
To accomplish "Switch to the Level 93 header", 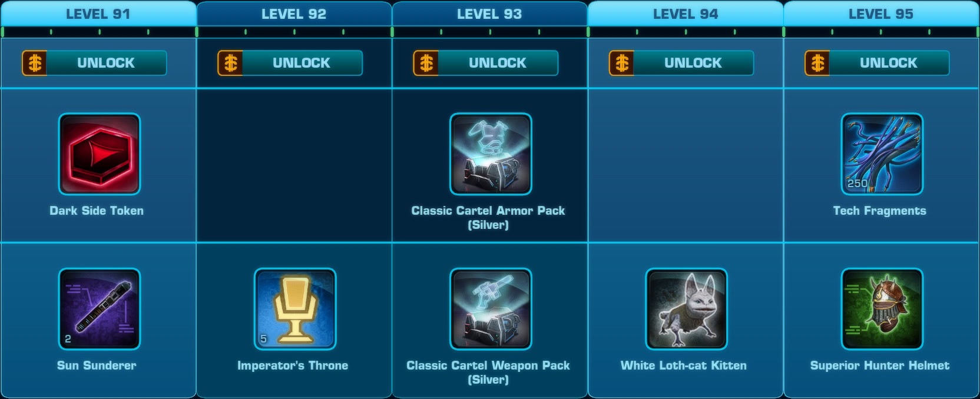I will pyautogui.click(x=489, y=14).
